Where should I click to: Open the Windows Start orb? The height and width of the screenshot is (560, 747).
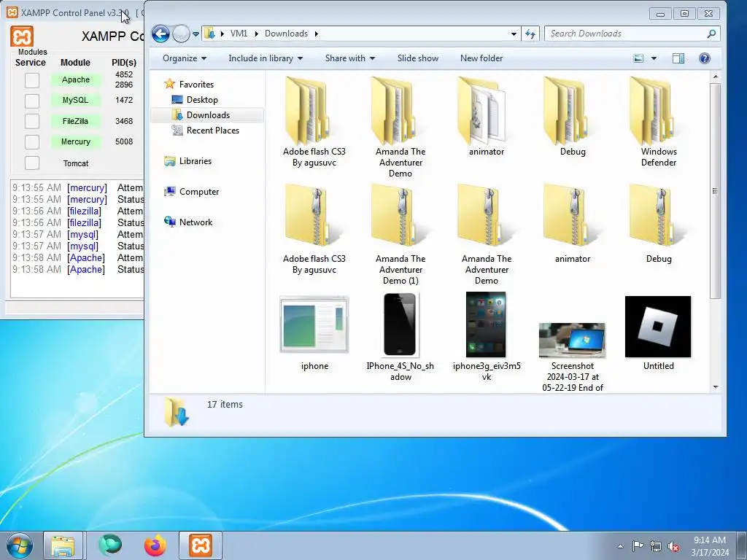pyautogui.click(x=20, y=545)
